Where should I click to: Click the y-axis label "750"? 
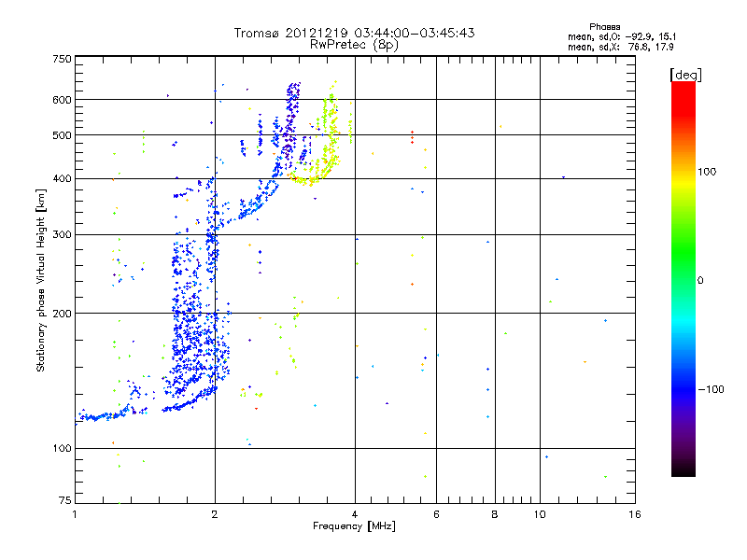pos(62,59)
